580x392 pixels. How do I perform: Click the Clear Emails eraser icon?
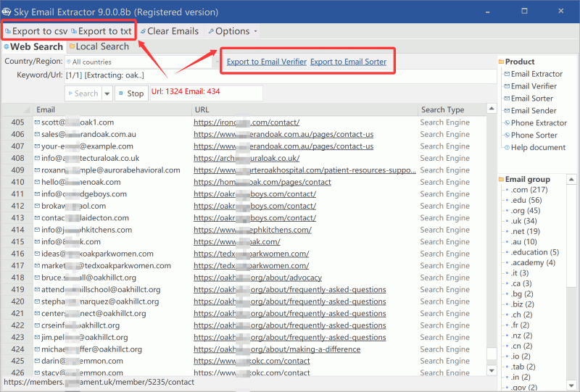pos(143,31)
